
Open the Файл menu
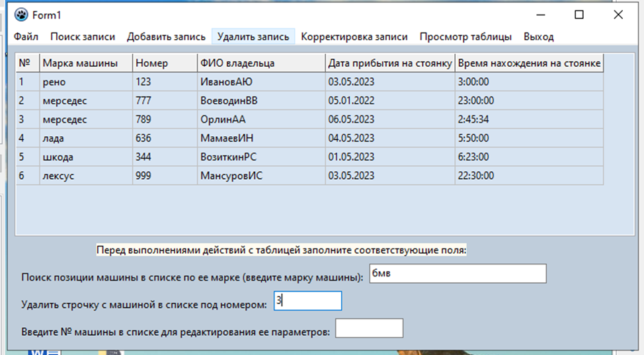26,37
